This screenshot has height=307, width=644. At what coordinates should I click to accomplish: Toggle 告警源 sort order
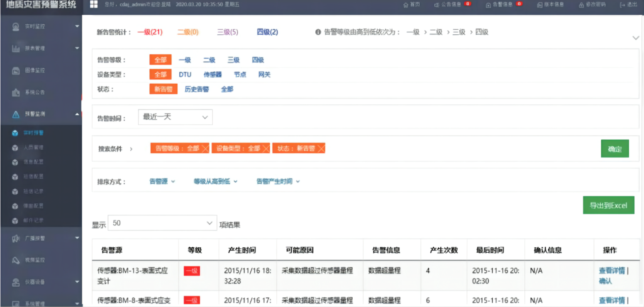pos(162,181)
